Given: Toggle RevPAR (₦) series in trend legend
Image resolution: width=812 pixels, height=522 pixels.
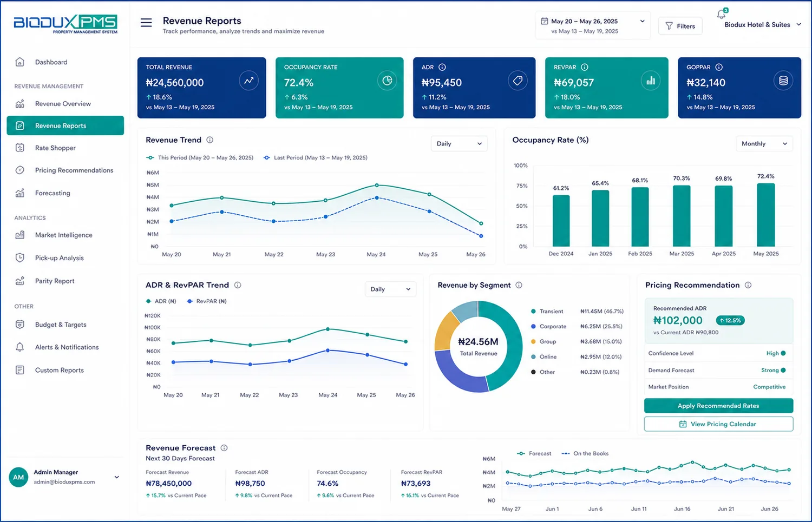Looking at the screenshot, I should pyautogui.click(x=207, y=301).
